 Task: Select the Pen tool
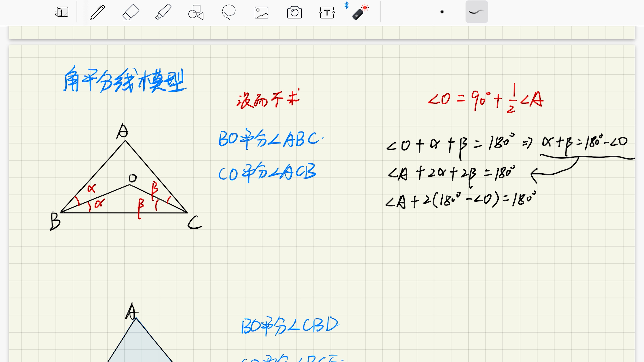(97, 12)
